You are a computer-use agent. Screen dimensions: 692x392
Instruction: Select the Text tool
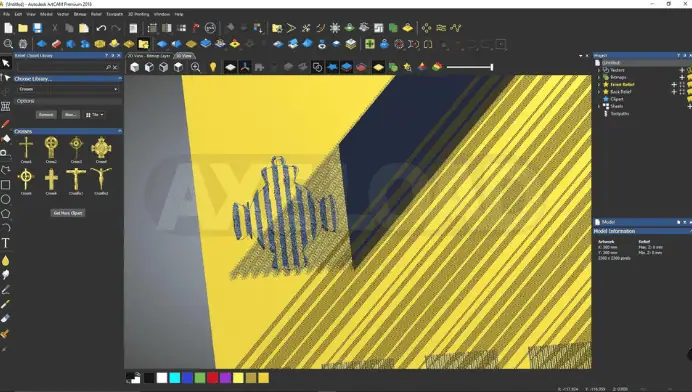tap(5, 243)
